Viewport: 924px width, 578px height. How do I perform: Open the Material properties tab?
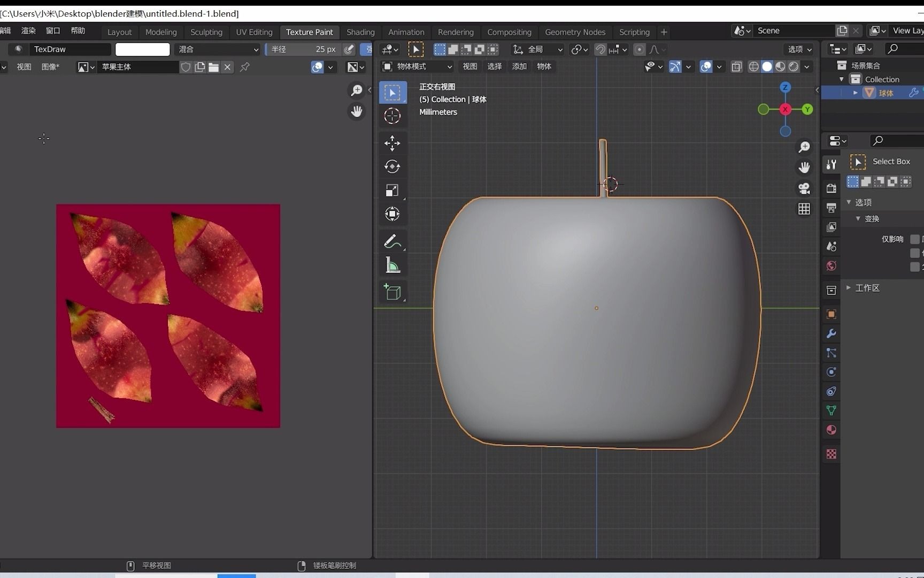pyautogui.click(x=831, y=430)
